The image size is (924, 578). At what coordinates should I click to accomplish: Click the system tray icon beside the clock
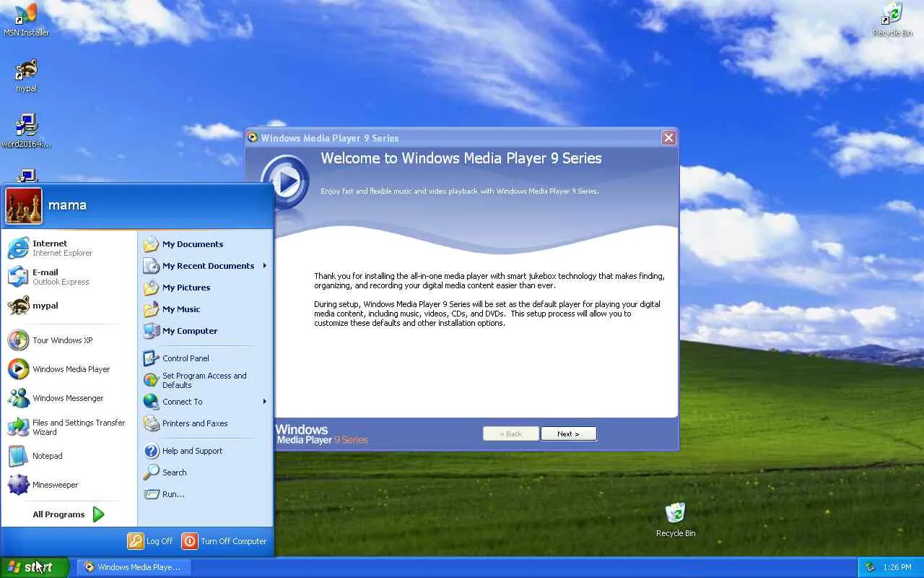(870, 567)
